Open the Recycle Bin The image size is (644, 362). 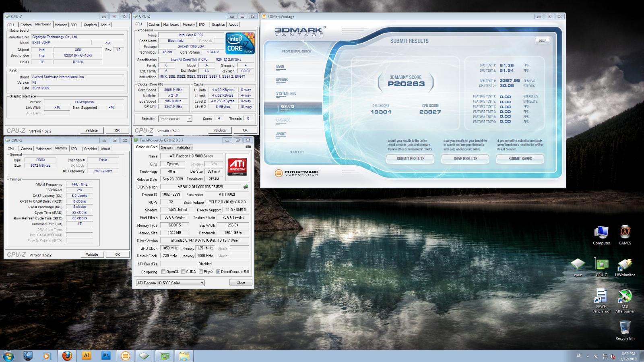pyautogui.click(x=625, y=330)
